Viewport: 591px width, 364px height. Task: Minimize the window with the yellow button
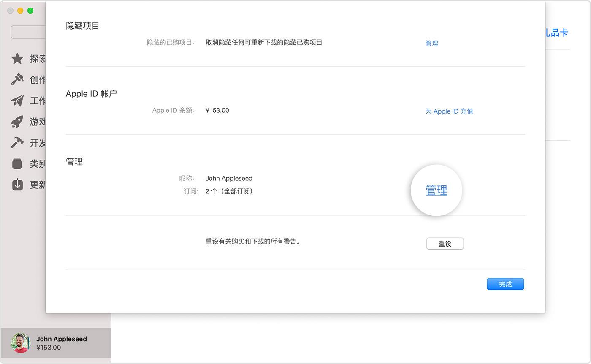(19, 11)
